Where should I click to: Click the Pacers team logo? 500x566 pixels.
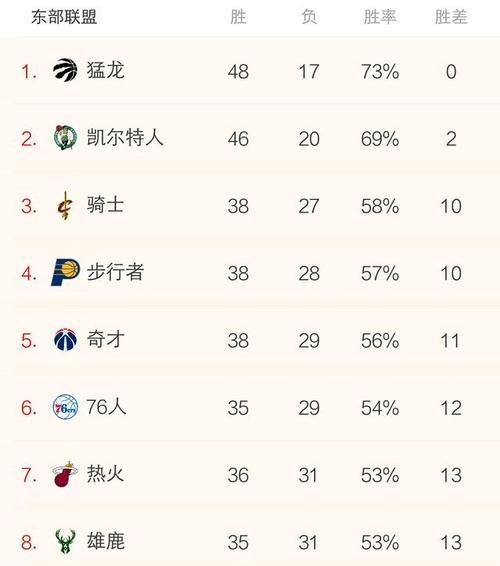[65, 273]
